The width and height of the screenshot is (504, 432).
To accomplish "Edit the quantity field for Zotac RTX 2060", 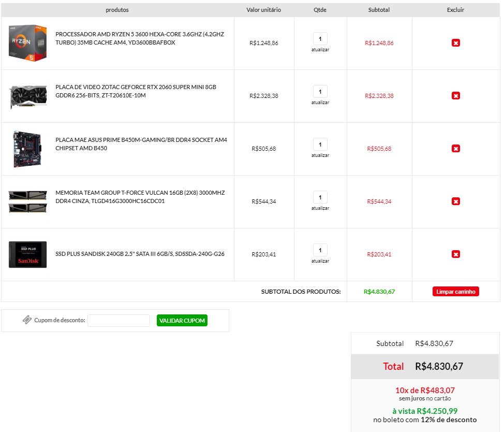I will [x=320, y=92].
